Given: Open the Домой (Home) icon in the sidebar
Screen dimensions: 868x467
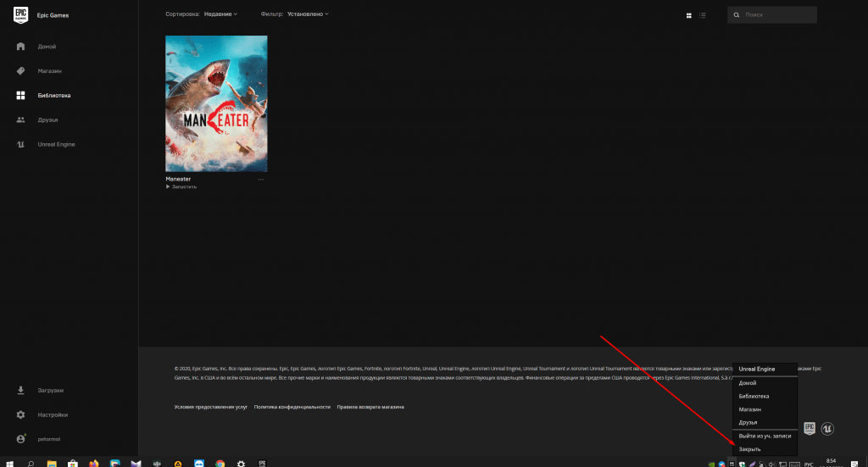Looking at the screenshot, I should (20, 46).
